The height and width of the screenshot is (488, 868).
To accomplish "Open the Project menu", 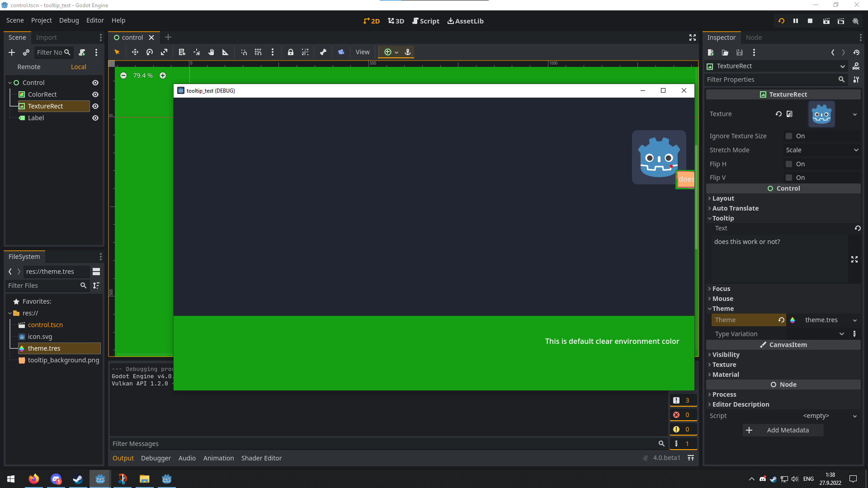I will coord(41,20).
